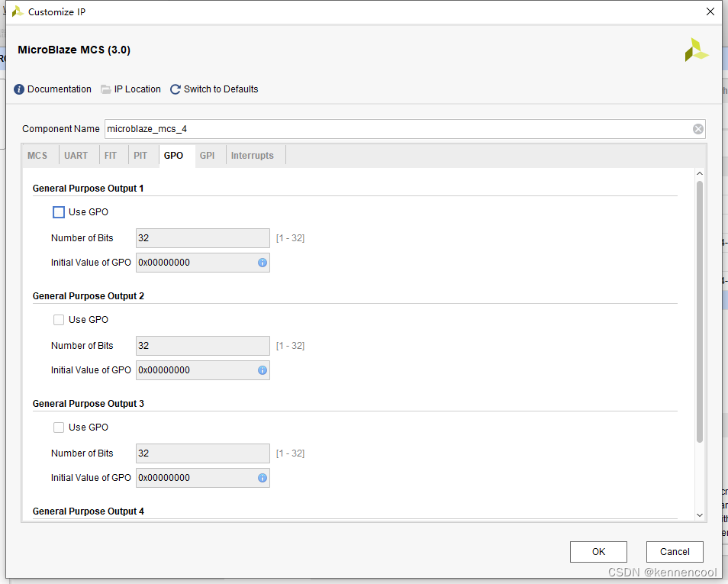Click the [1 - 32] range hint for GPO 3
This screenshot has width=728, height=584.
[290, 453]
